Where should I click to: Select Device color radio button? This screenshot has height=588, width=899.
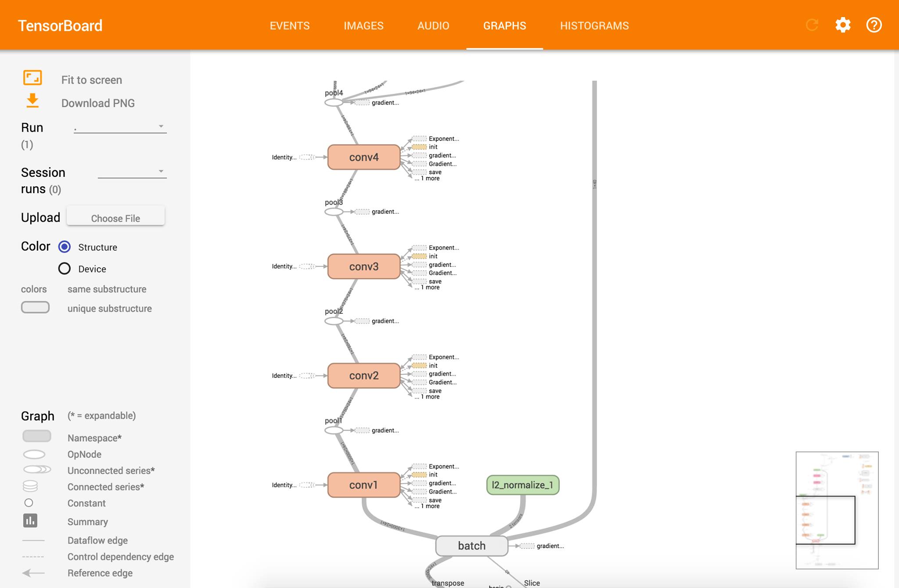(x=65, y=269)
